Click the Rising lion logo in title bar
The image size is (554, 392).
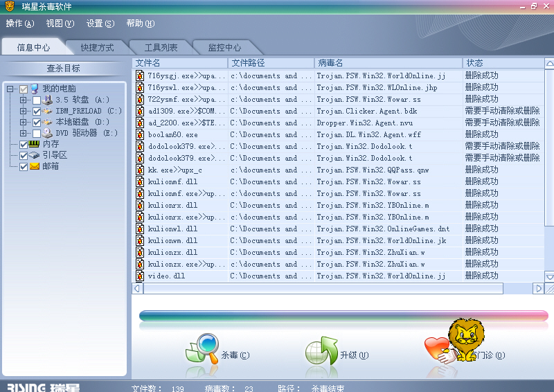(x=10, y=6)
